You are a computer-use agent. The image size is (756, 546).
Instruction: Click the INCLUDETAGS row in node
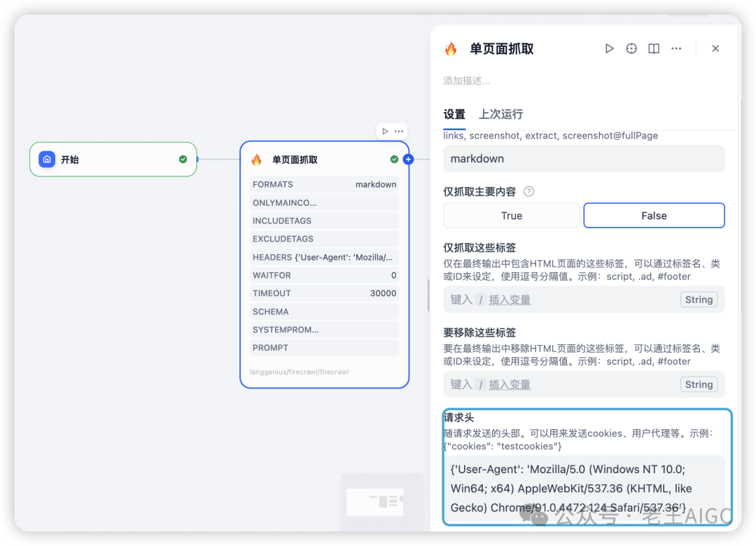click(x=324, y=221)
